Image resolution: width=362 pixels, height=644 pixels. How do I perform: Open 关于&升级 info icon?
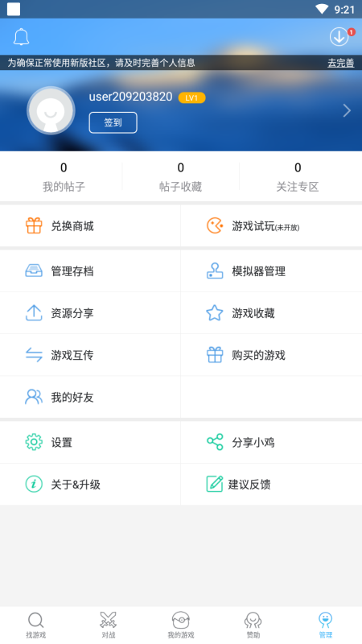(x=34, y=484)
